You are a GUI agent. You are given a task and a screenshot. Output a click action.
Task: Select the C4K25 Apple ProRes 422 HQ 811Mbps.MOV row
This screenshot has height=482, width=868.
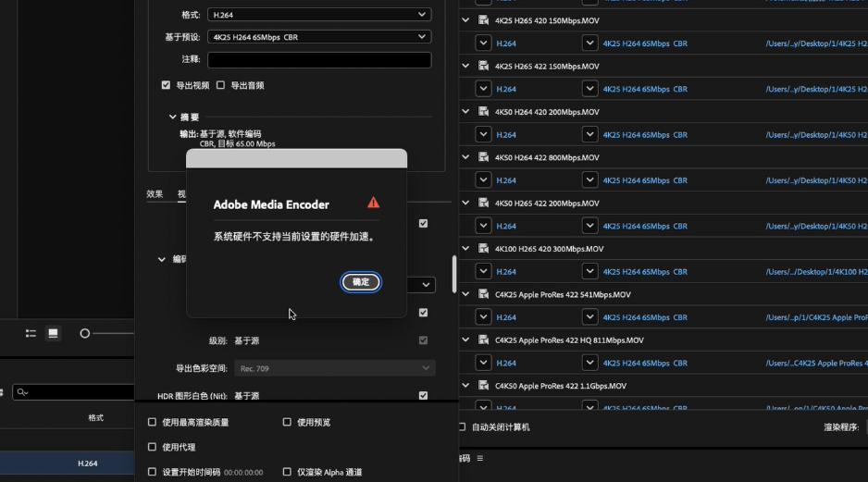coord(663,340)
